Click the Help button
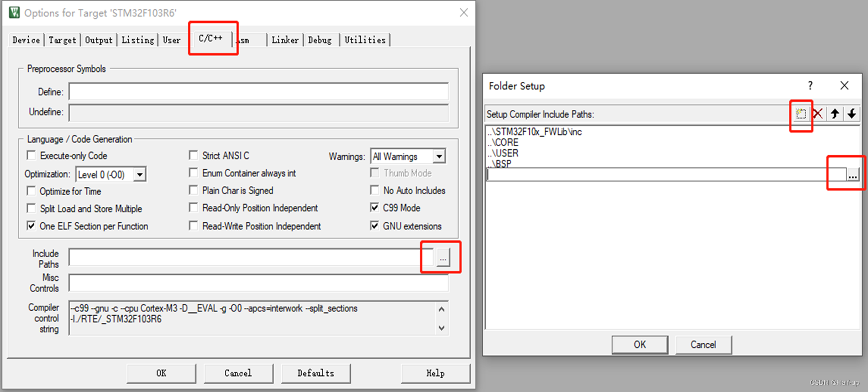This screenshot has height=392, width=868. point(435,373)
